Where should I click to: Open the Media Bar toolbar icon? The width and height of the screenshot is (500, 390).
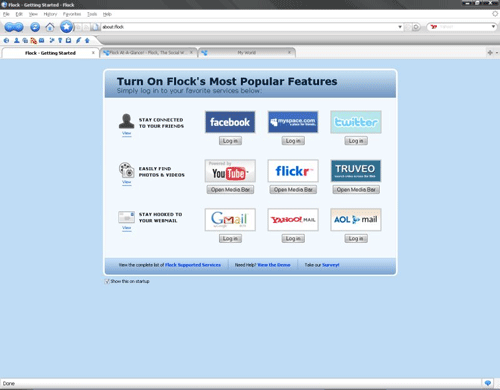tap(25, 41)
